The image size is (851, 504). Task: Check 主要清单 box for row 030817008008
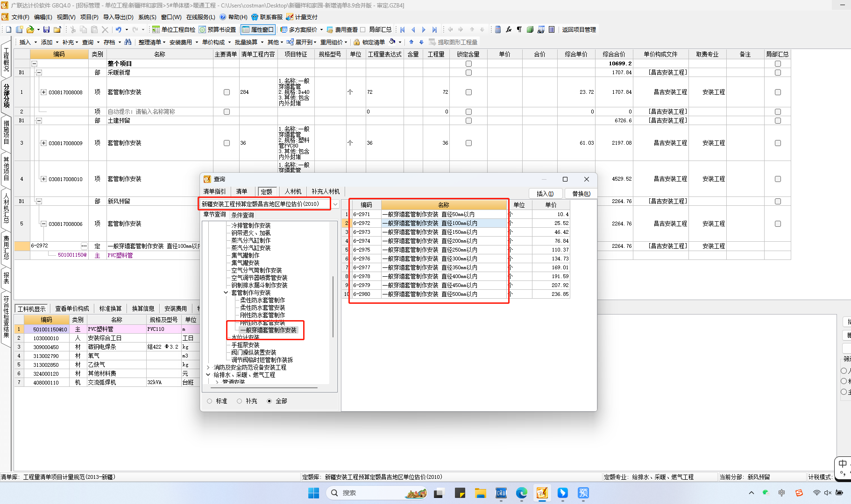point(227,92)
